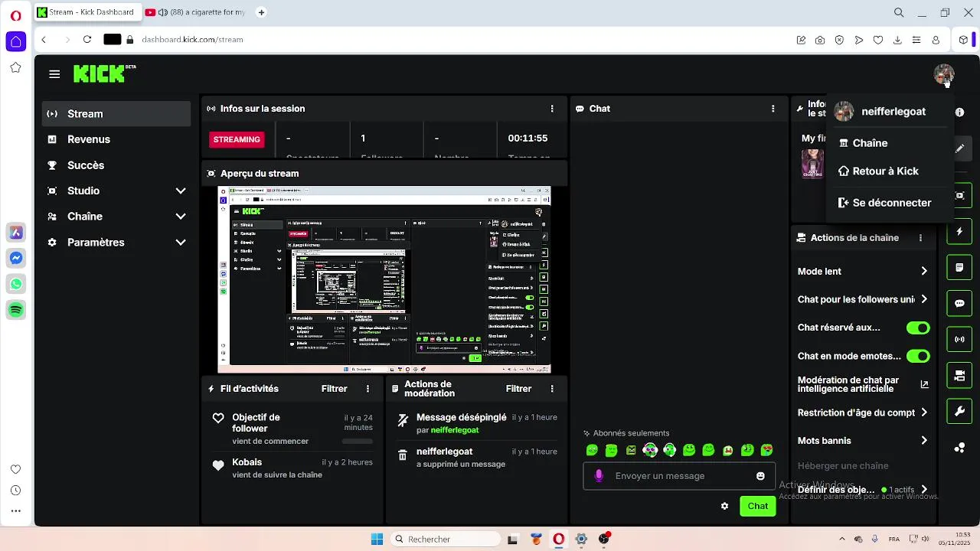
Task: Click the info icon next to stream info
Action: [959, 112]
